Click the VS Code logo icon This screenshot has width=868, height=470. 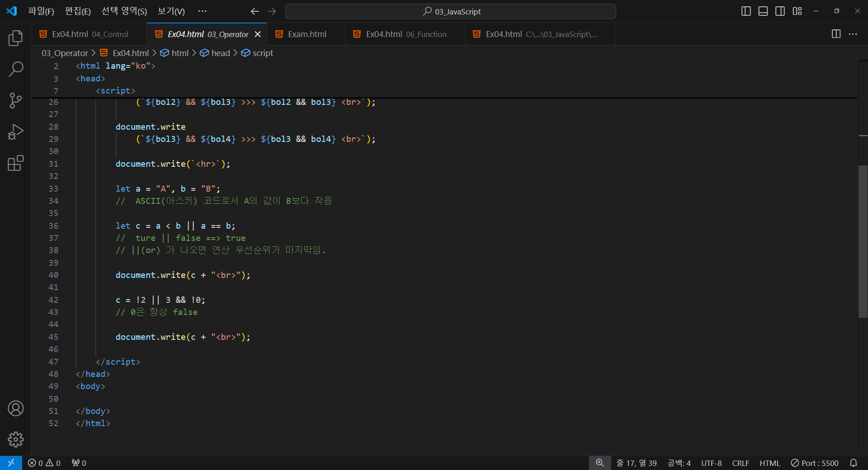(x=12, y=11)
